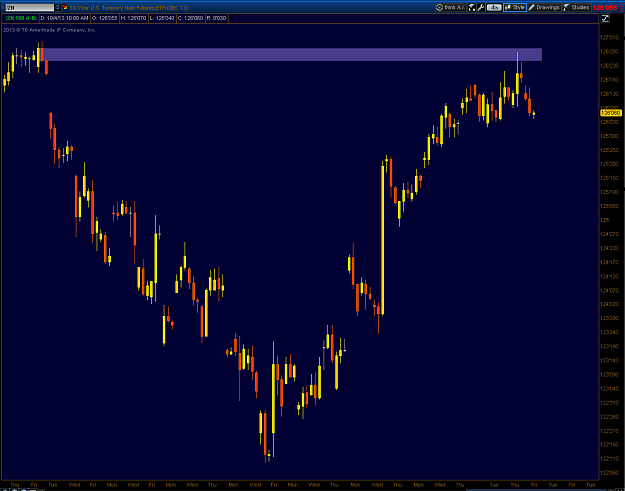Click the Open value O: 126'055
The width and height of the screenshot is (625, 491).
pos(106,18)
